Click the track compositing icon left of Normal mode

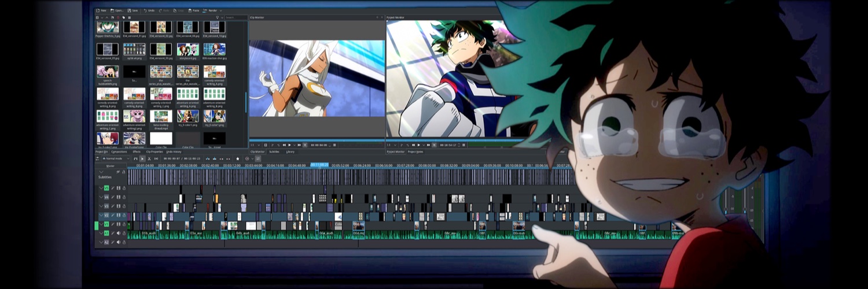(97, 158)
